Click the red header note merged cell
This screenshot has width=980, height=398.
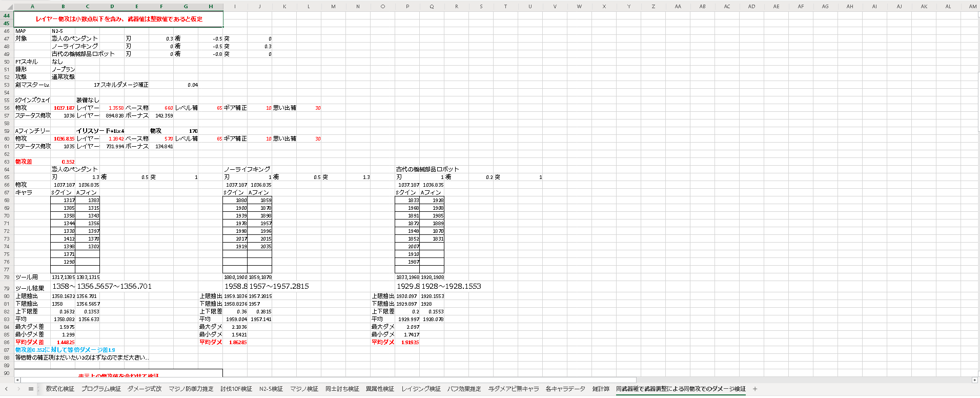point(118,19)
